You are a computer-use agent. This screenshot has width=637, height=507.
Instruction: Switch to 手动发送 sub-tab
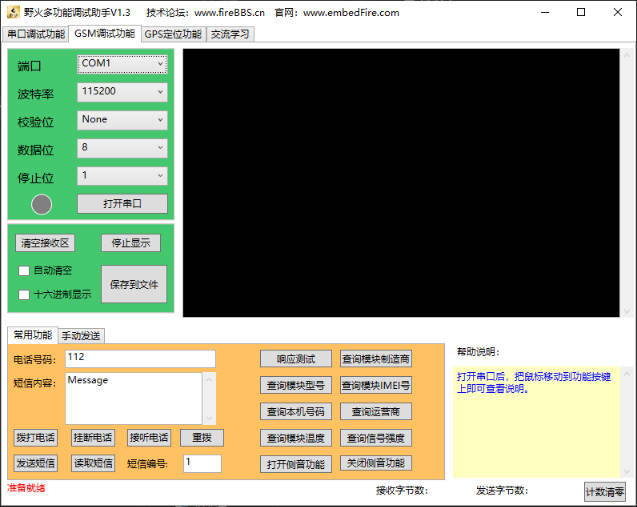click(x=81, y=336)
